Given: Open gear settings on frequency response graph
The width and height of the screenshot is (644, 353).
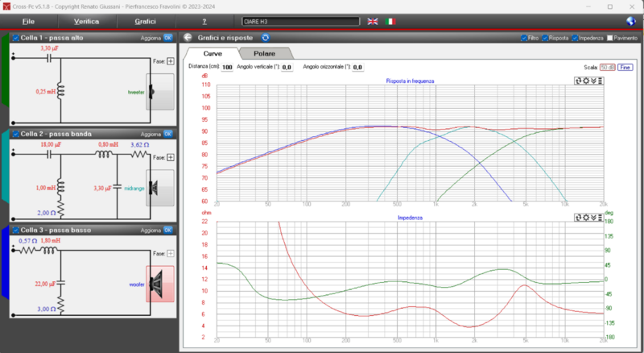Looking at the screenshot, I should coord(586,81).
